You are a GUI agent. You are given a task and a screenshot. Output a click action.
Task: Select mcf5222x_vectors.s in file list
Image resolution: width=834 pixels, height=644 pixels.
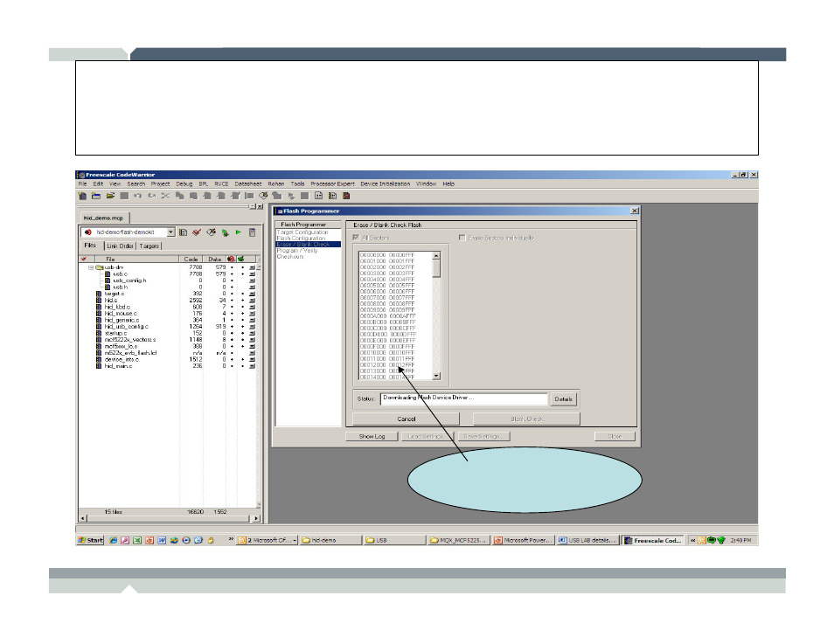click(129, 339)
